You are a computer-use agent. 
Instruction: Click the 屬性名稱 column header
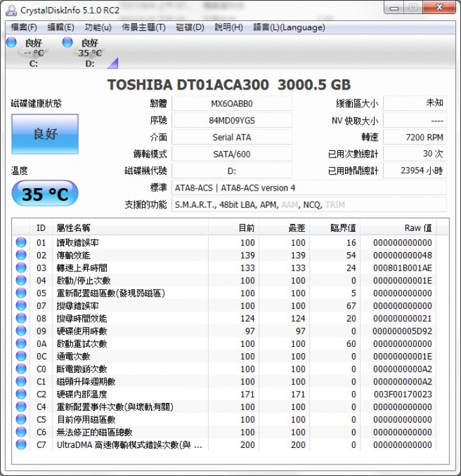pyautogui.click(x=130, y=228)
